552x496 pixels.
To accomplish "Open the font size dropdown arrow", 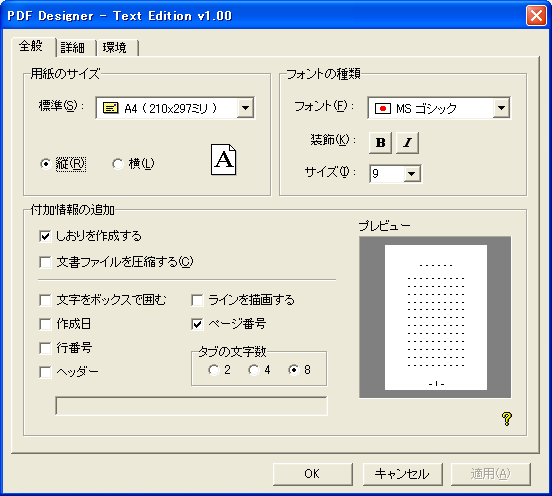I will pos(412,174).
